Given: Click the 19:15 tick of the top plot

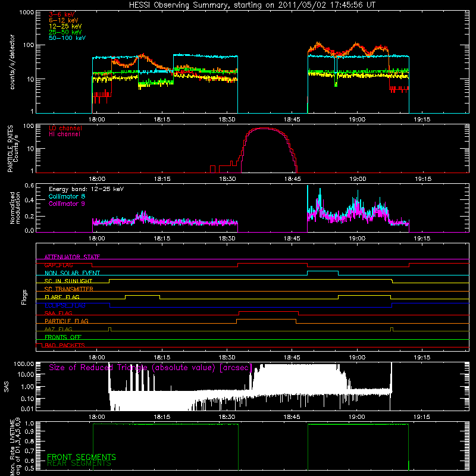Looking at the screenshot, I should pyautogui.click(x=422, y=120).
